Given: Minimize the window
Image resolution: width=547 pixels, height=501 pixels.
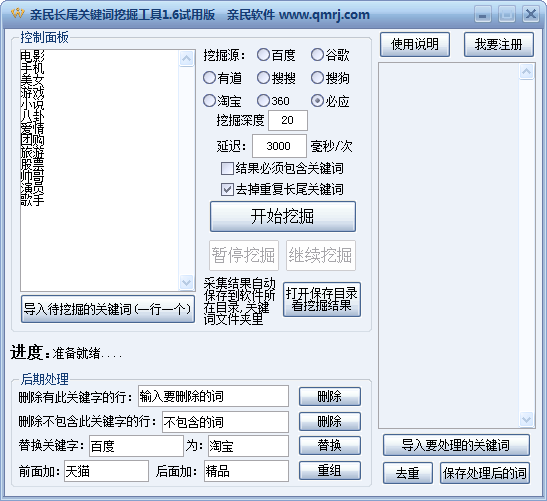Looking at the screenshot, I should pyautogui.click(x=483, y=15).
